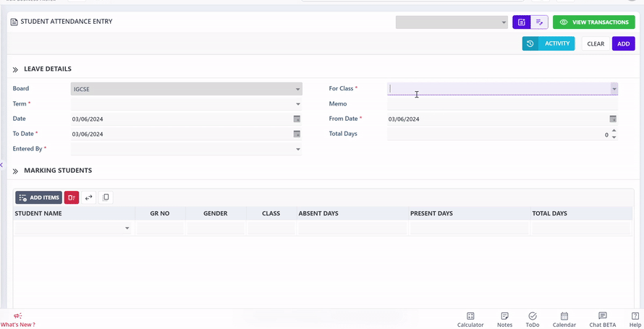Collapse the Leave Details section

pos(15,69)
